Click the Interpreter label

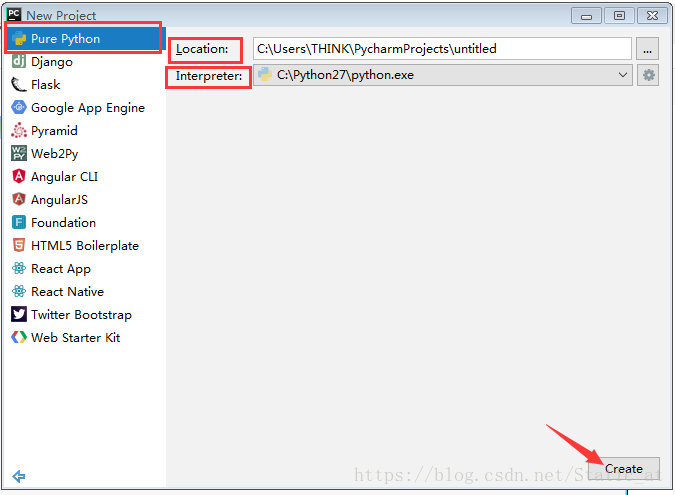pos(209,76)
